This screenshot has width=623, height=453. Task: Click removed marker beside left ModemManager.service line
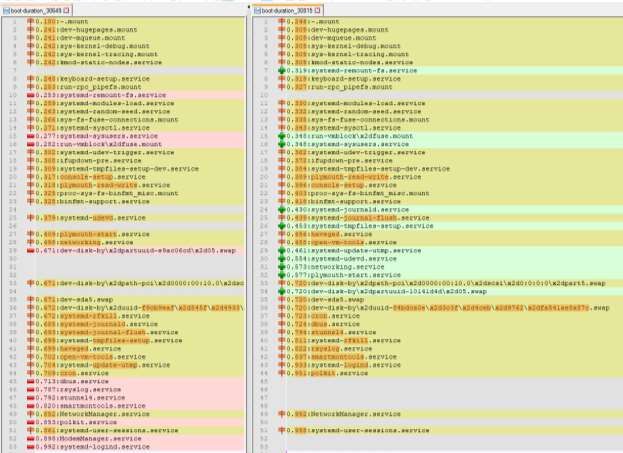pos(31,439)
